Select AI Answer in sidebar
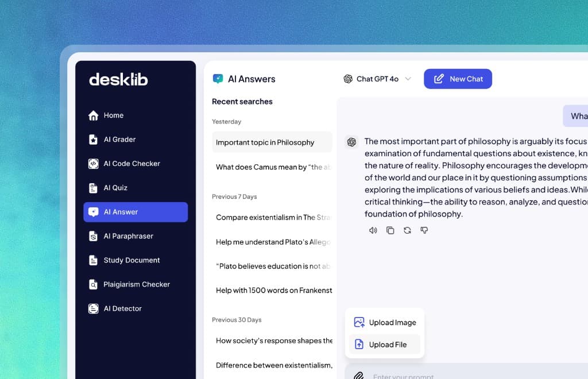588x379 pixels. (136, 212)
